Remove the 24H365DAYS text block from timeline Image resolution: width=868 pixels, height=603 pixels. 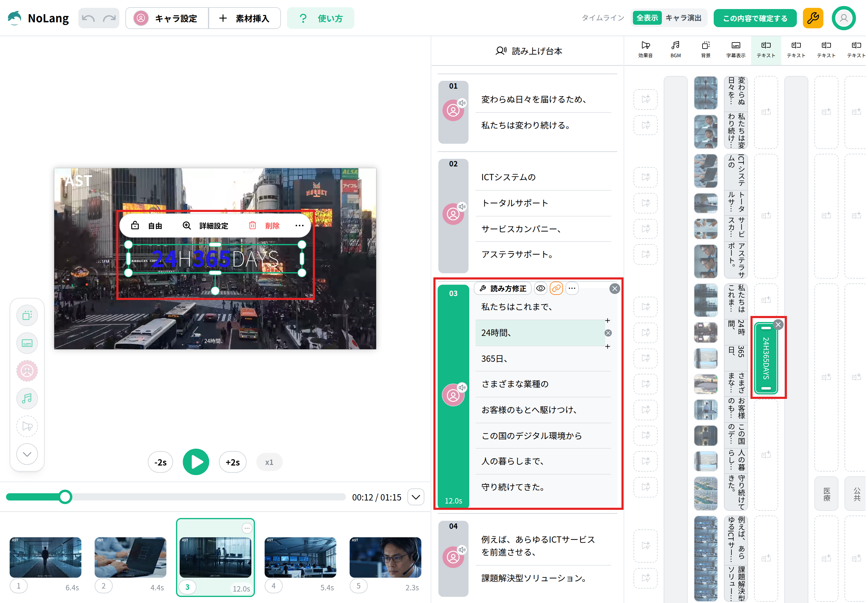778,324
